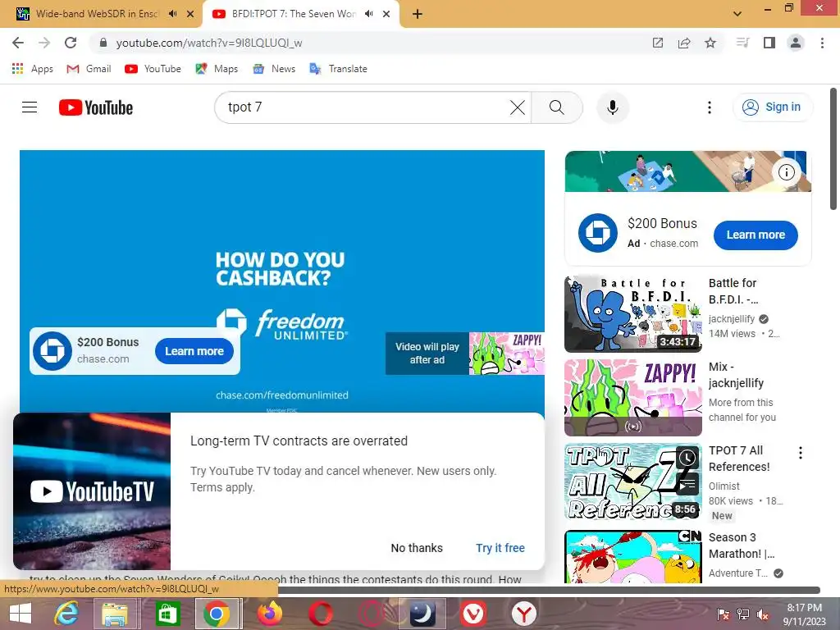Click Sign in button
The height and width of the screenshot is (630, 840).
click(x=772, y=107)
